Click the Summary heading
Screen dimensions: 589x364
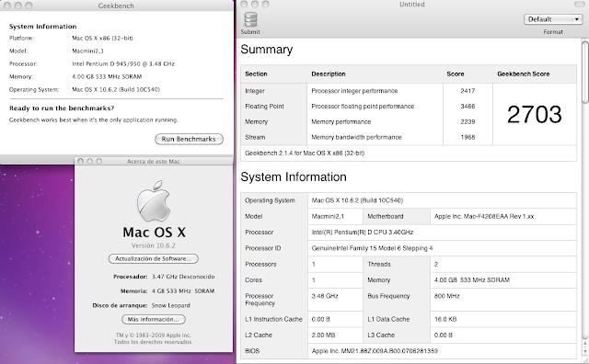tap(266, 49)
